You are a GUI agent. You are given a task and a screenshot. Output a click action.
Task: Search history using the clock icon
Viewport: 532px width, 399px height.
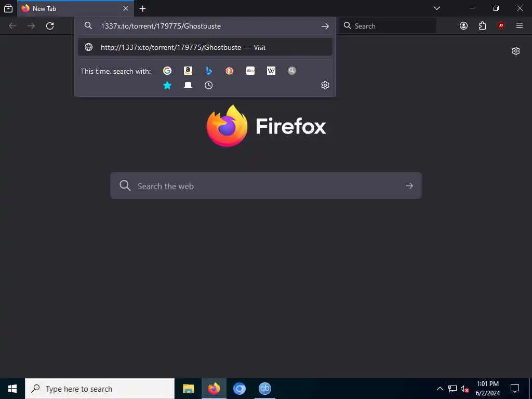point(209,85)
